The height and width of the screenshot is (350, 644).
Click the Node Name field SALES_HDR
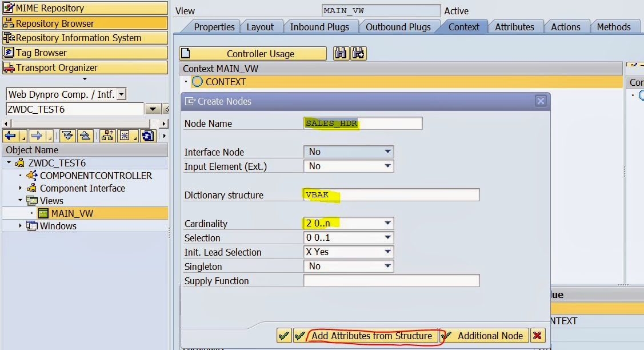coord(363,124)
